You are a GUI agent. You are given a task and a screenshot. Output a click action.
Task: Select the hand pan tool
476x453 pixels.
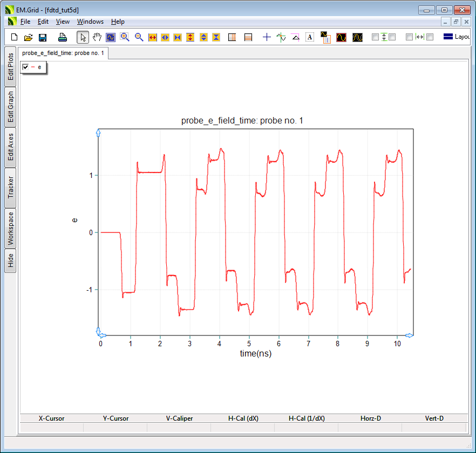pos(97,37)
